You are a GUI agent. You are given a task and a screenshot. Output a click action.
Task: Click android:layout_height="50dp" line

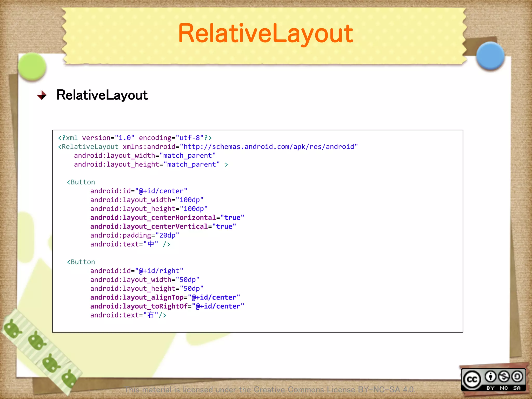click(147, 288)
